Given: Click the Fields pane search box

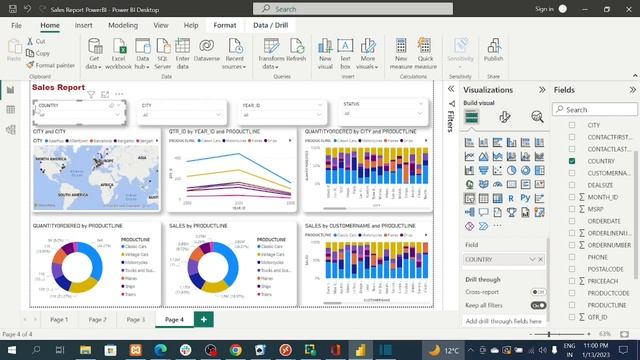Looking at the screenshot, I should (595, 109).
